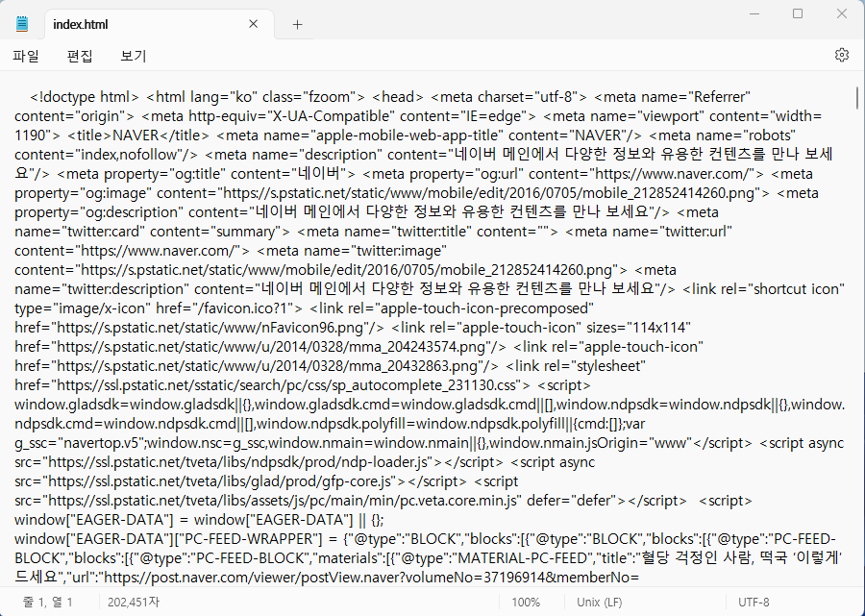Click the mma_204243574.png href text
The width and height of the screenshot is (865, 616).
pos(424,347)
